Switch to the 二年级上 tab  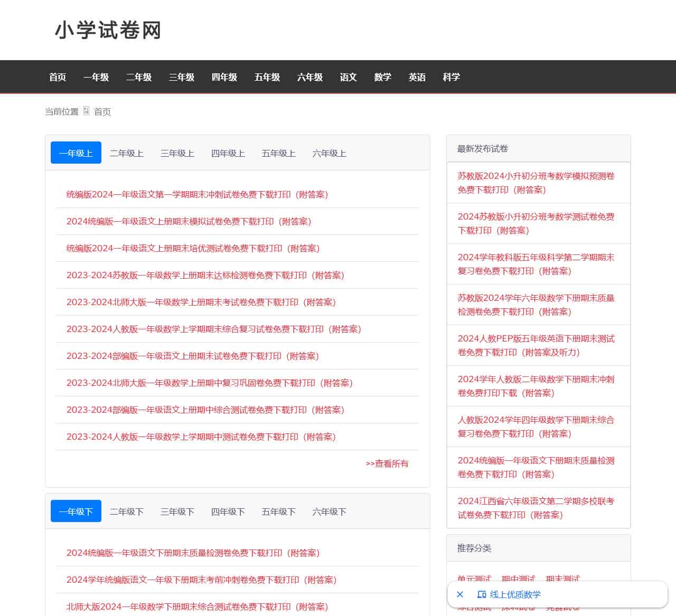[126, 153]
